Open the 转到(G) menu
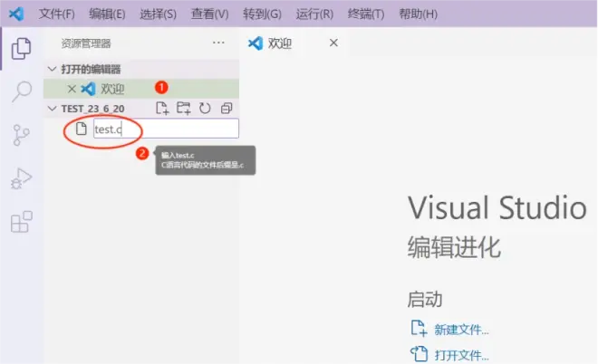 click(x=262, y=14)
